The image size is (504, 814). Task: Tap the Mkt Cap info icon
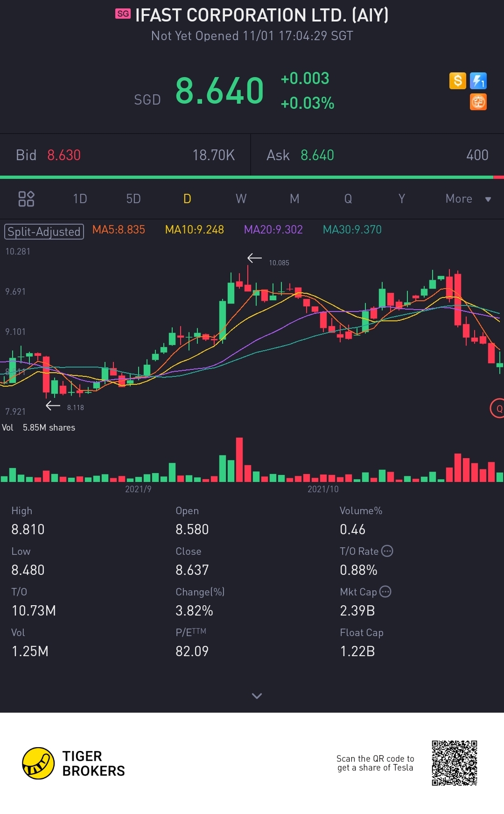(385, 592)
